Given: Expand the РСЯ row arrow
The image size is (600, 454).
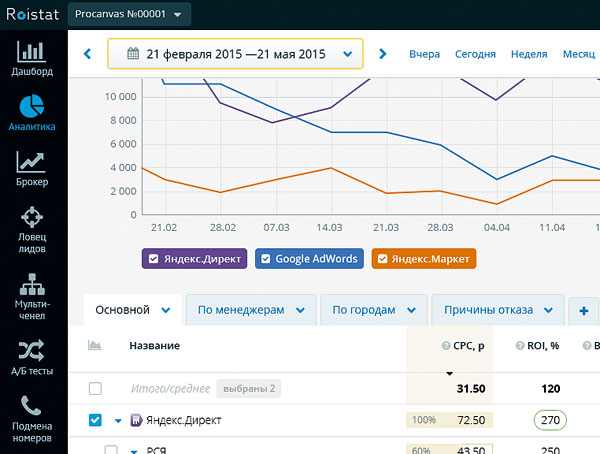Looking at the screenshot, I should coord(134,451).
